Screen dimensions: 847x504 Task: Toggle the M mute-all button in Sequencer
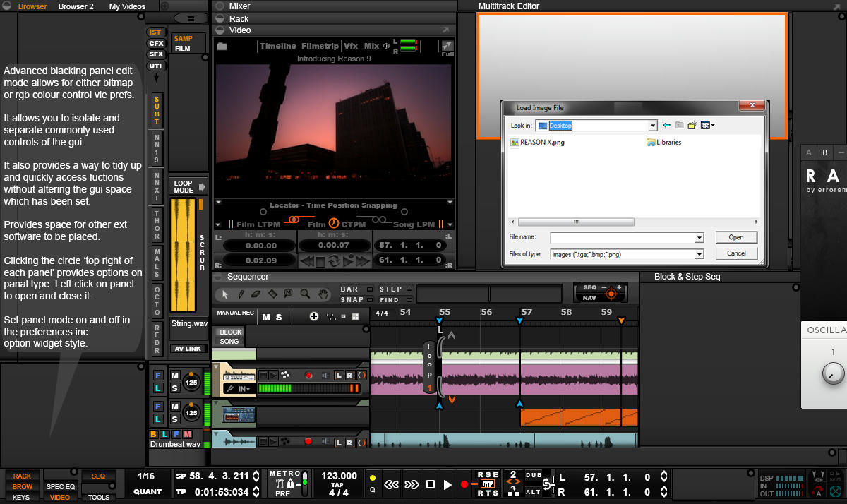coord(266,317)
